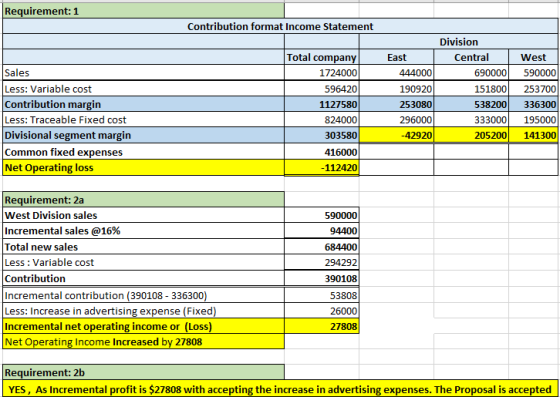Select the 'Sales' row label
Image resolution: width=560 pixels, height=397 pixels.
(144, 73)
